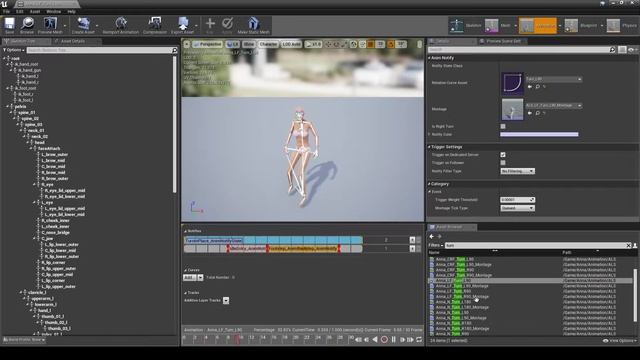Browse to Rotation Curve asset magnifier

(x=538, y=87)
